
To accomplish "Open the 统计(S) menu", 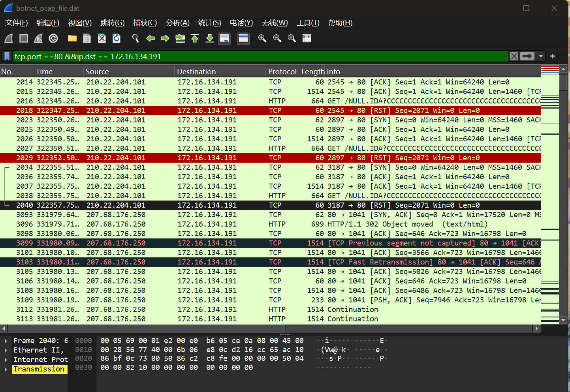I will click(x=209, y=23).
